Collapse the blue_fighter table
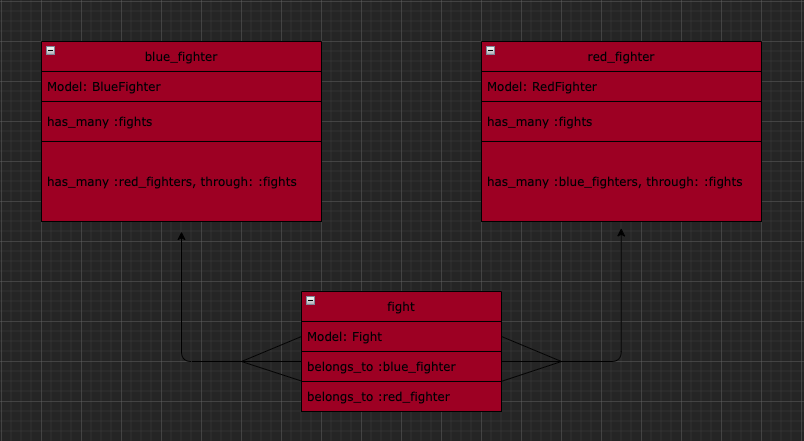The width and height of the screenshot is (804, 441). [51, 50]
